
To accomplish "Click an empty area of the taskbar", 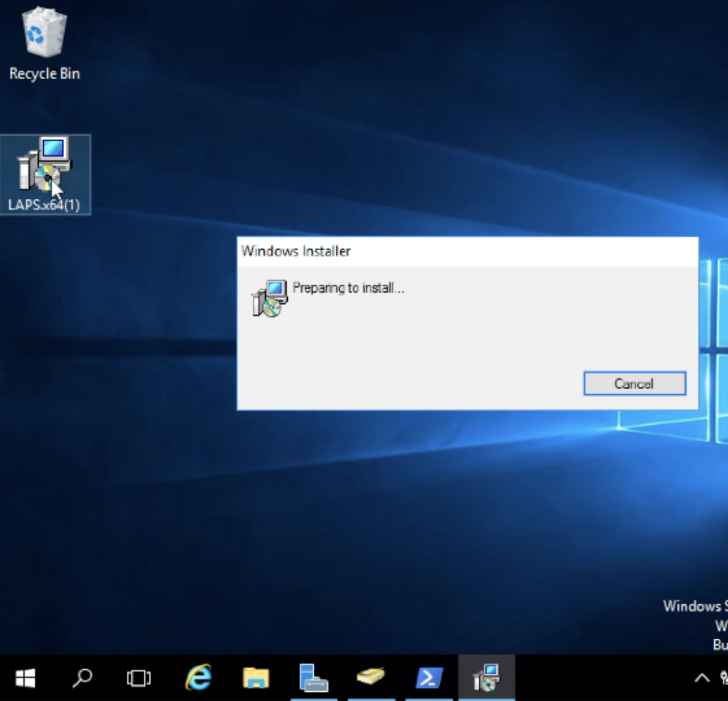I will [600, 678].
